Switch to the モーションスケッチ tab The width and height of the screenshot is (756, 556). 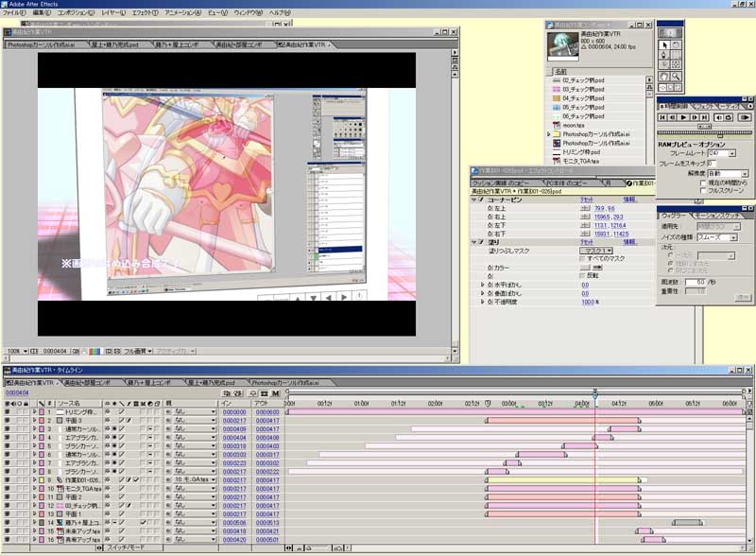pos(718,216)
